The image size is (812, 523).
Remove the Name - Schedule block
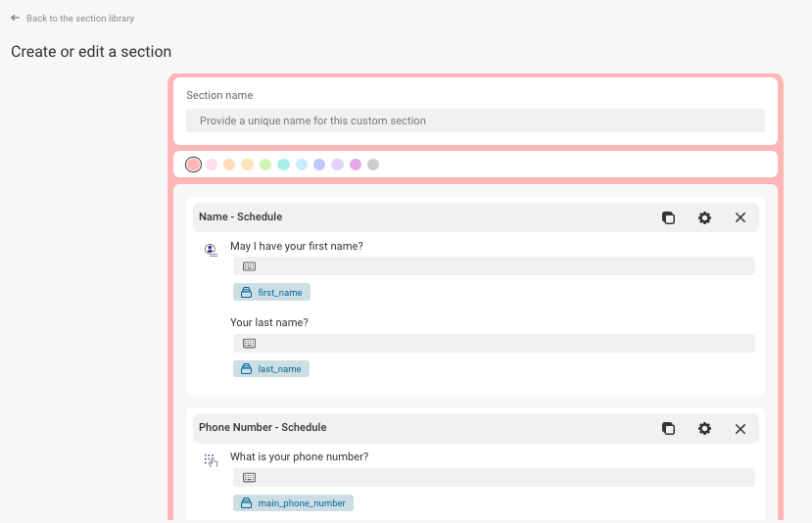point(740,217)
